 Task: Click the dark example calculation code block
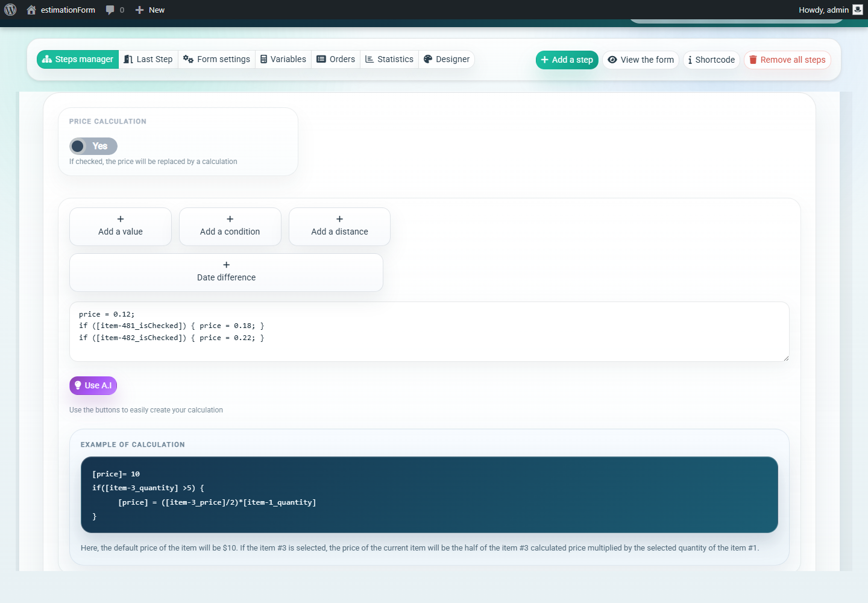429,494
